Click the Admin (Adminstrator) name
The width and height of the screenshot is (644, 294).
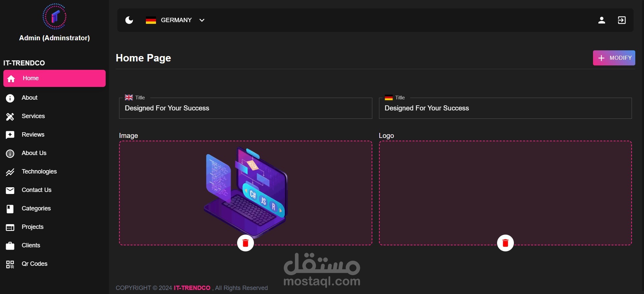click(54, 38)
